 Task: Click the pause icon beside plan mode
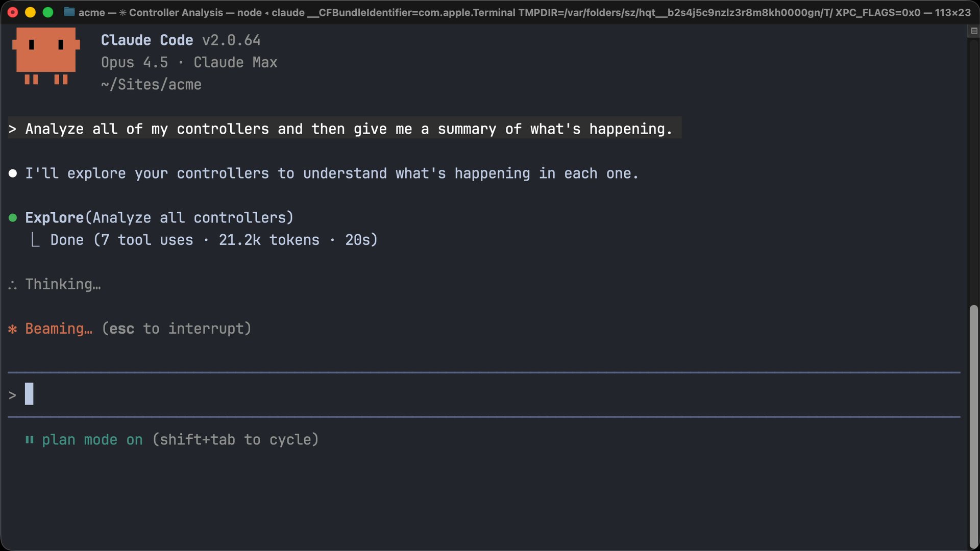tap(29, 439)
